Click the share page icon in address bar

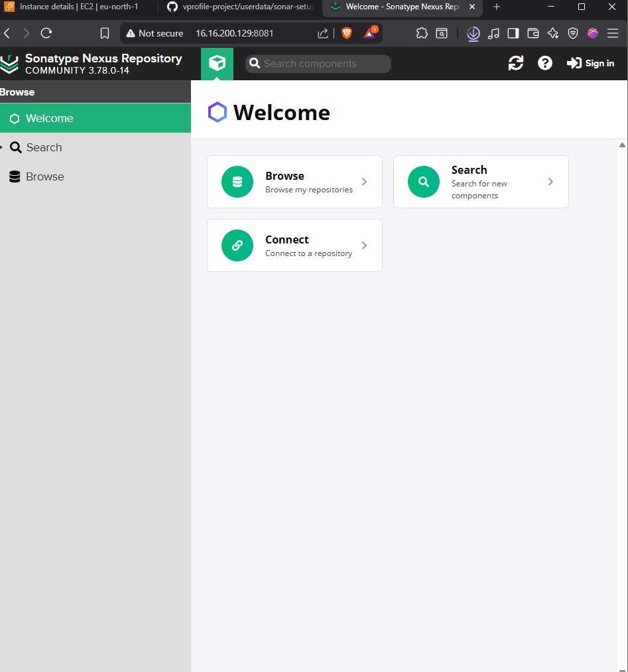(323, 33)
